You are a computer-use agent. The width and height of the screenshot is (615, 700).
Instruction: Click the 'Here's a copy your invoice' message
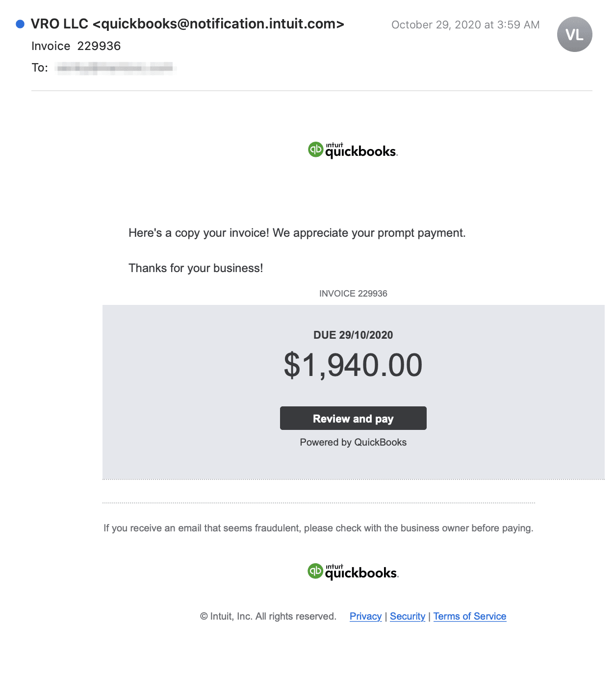coord(297,233)
